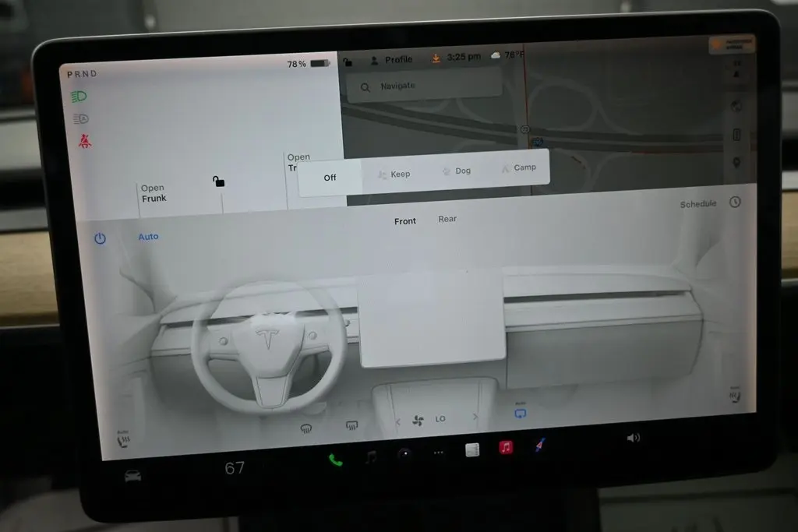Open the more apps ellipsis menu
Viewport: 798px width, 532px height.
click(x=439, y=453)
